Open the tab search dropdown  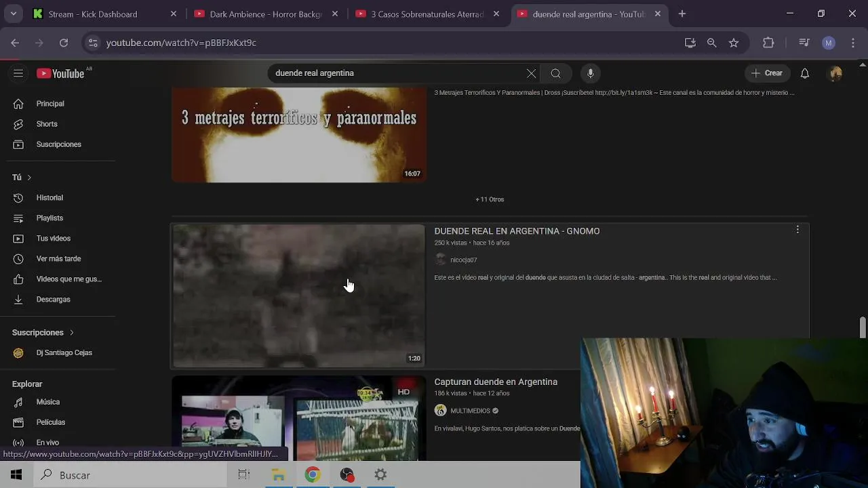[x=13, y=14]
